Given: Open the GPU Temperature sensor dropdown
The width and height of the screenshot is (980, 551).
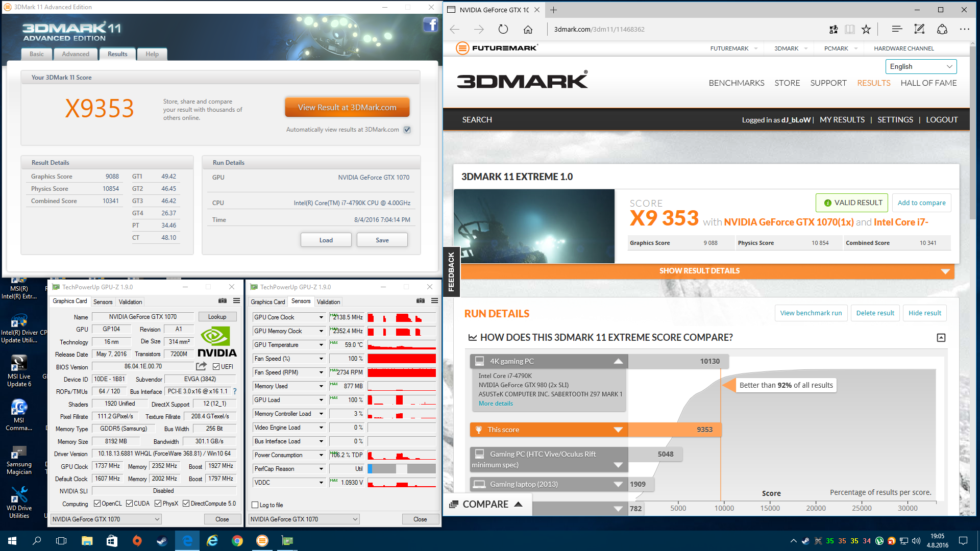Looking at the screenshot, I should (321, 345).
